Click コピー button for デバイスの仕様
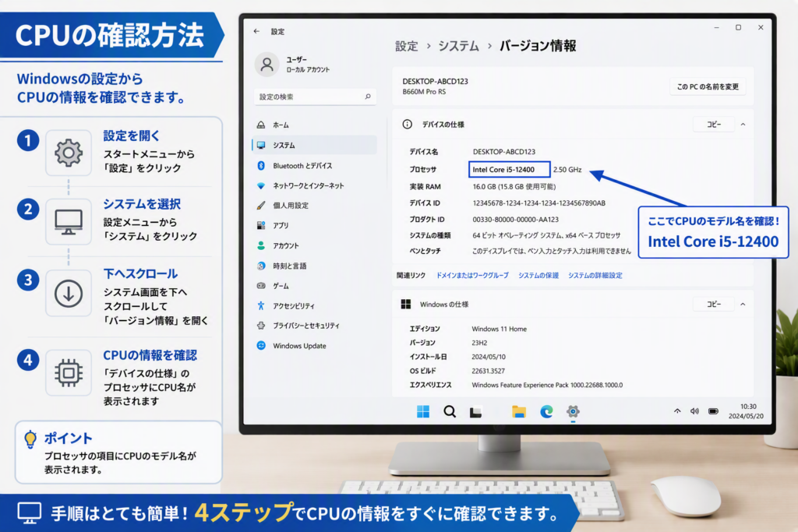Screen dimensions: 798x532 click(714, 124)
